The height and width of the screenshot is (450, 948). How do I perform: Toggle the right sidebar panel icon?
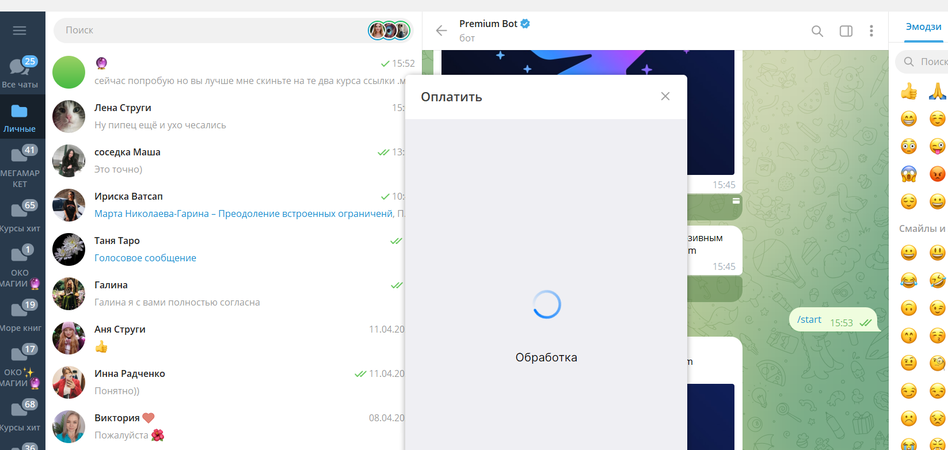(x=846, y=31)
